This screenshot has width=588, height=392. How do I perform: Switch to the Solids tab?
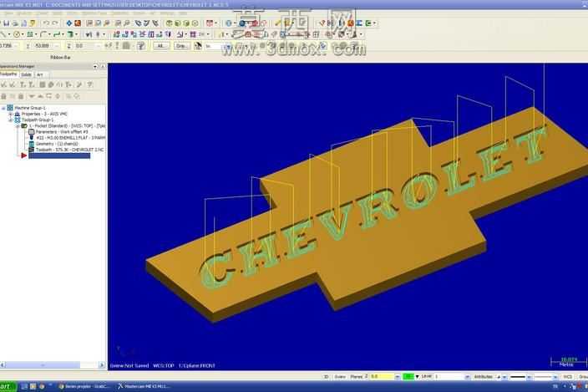26,74
